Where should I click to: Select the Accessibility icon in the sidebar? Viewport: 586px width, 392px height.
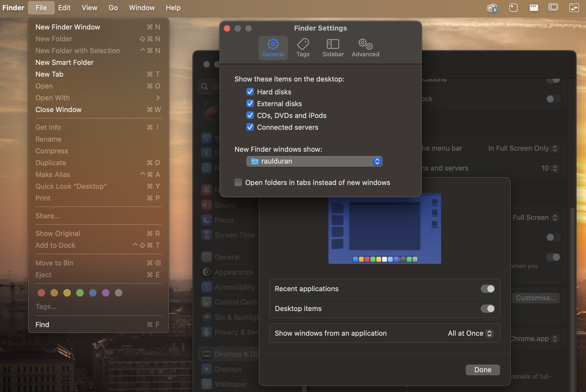206,287
